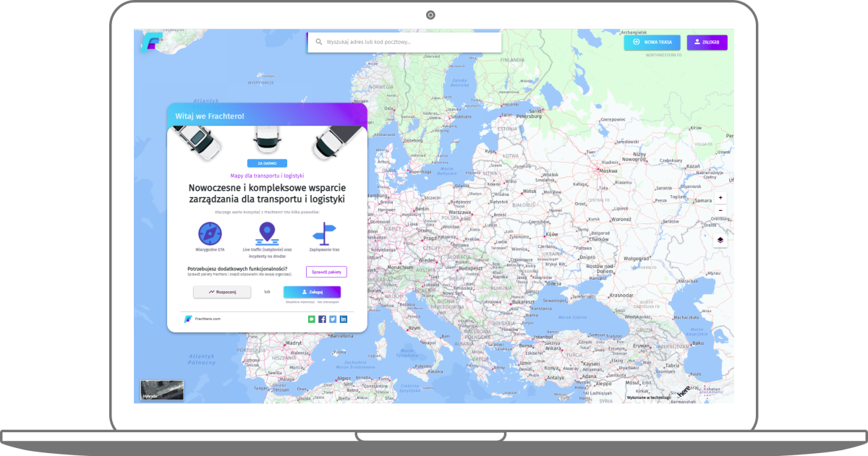Screen dimensions: 868x456
Task: Click the 'Budapeszt' label on the map
Action: (x=470, y=267)
